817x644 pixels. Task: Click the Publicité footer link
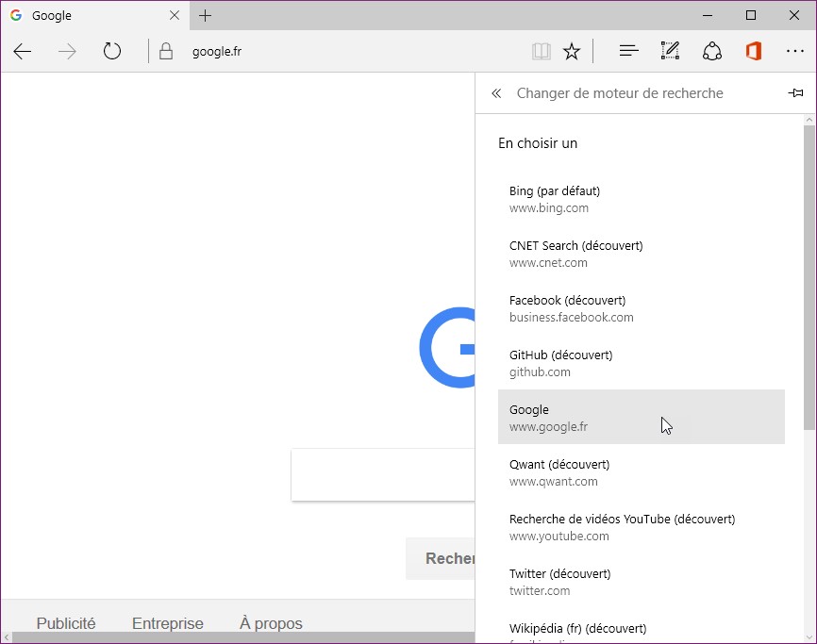tap(66, 623)
